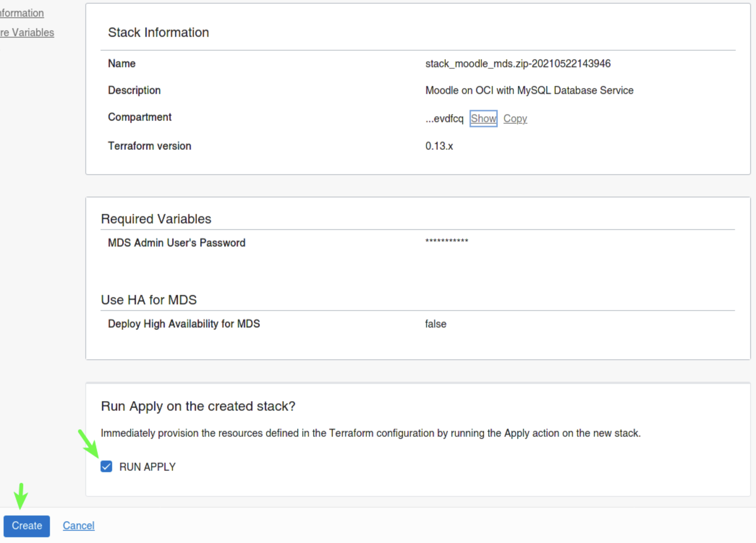756x543 pixels.
Task: Click the blue Create button
Action: [x=27, y=526]
